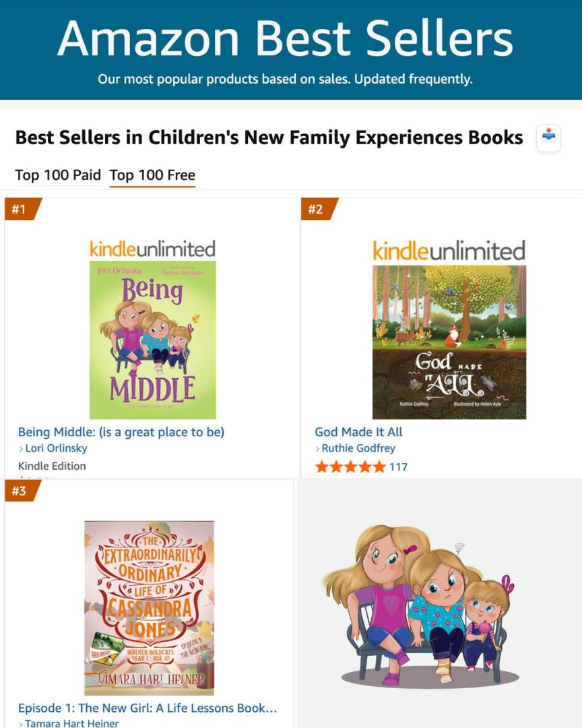Click the #1 rank badge
Image resolution: width=582 pixels, height=728 pixels.
[21, 209]
